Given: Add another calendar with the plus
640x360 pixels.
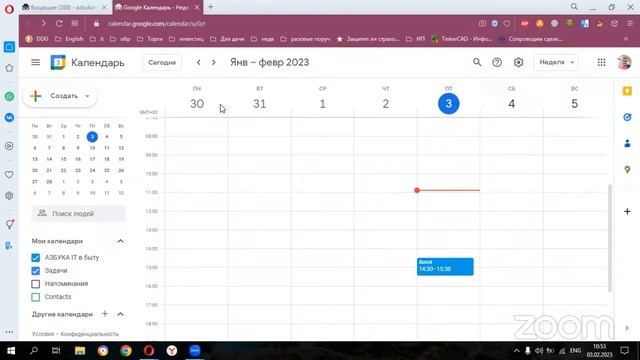Looking at the screenshot, I should pyautogui.click(x=105, y=313).
